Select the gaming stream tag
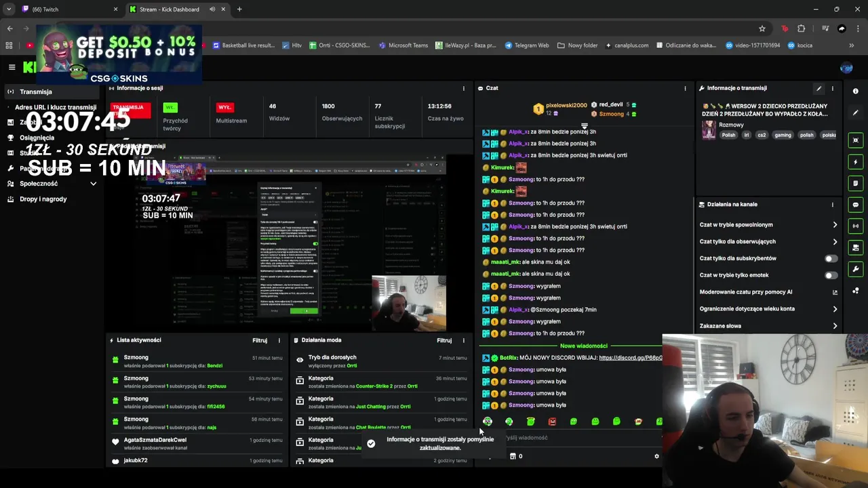868x488 pixels. (783, 135)
